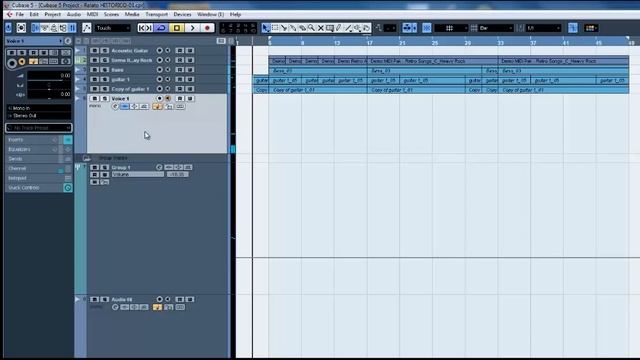Click the Play transport button

click(x=192, y=28)
